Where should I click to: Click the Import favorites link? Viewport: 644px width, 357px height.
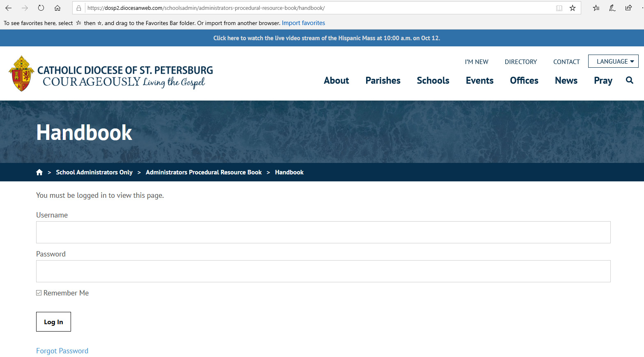303,23
